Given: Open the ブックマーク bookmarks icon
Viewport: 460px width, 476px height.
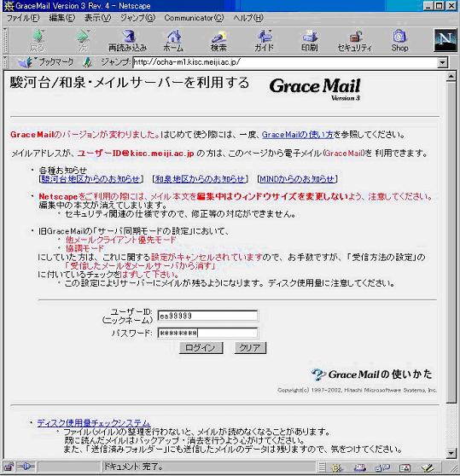Looking at the screenshot, I should [x=45, y=62].
